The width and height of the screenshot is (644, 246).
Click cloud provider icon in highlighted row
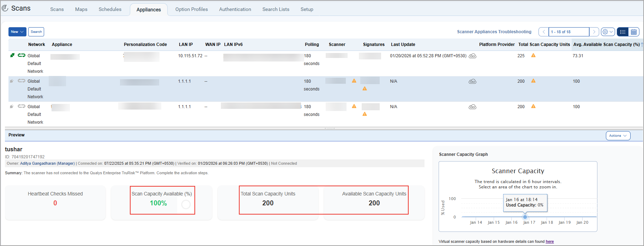pyautogui.click(x=473, y=81)
